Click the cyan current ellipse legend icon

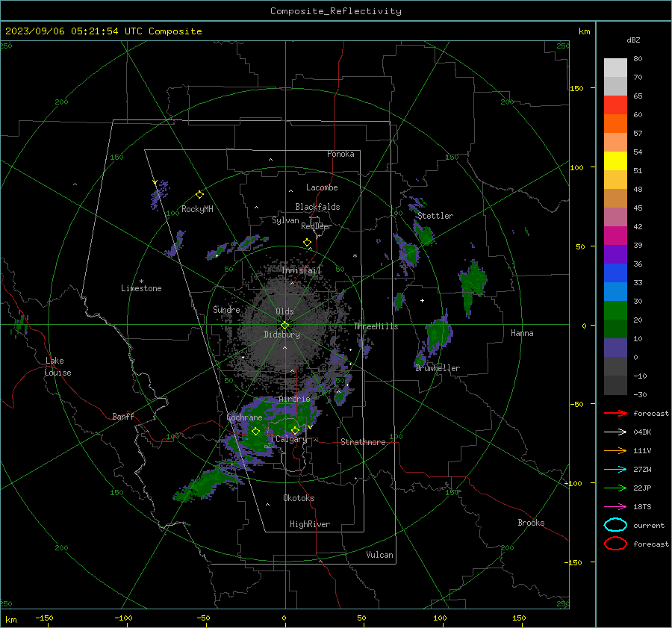[615, 525]
